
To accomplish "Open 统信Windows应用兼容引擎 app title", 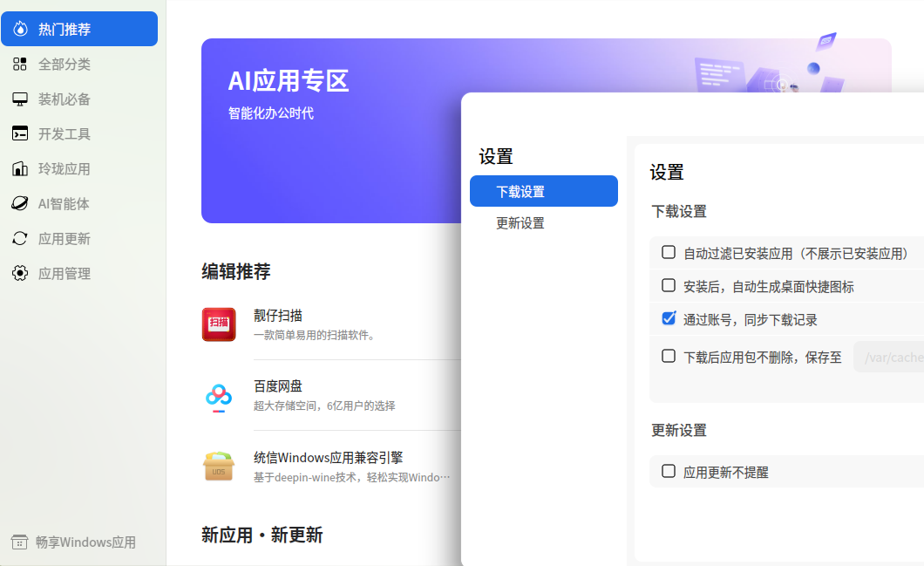I will click(x=329, y=458).
